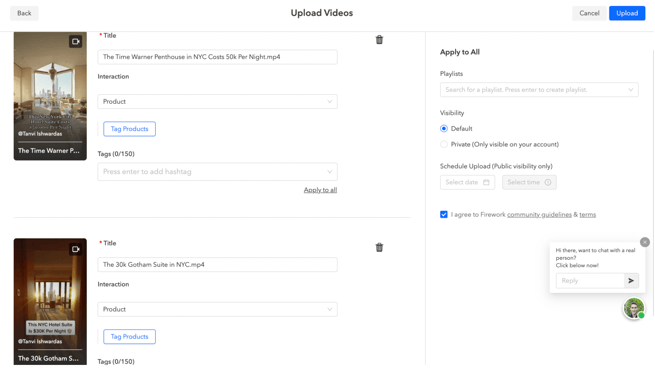Viewport: 655px width, 369px height.
Task: Click the Apply to All heading
Action: point(460,52)
